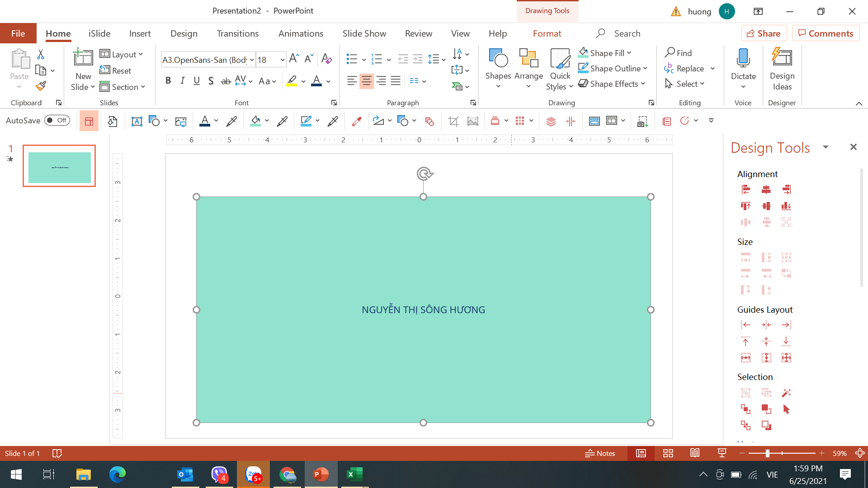
Task: Toggle Justify text alignment
Action: (x=396, y=81)
